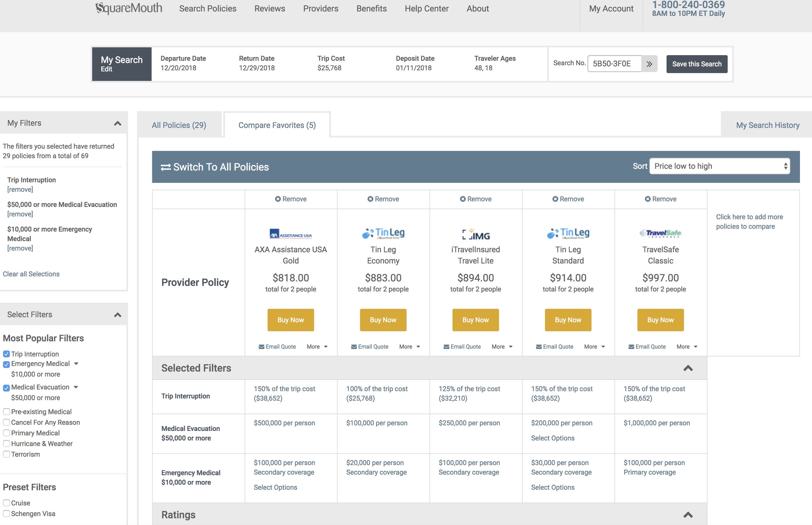Click the AXA Assistance USA logo
Image resolution: width=812 pixels, height=525 pixels.
(x=291, y=234)
